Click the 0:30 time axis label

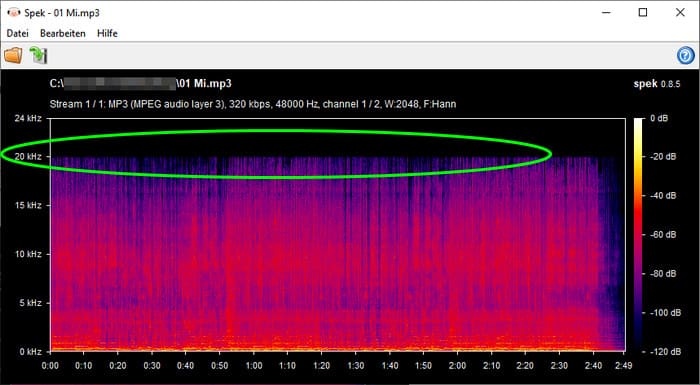pyautogui.click(x=152, y=366)
